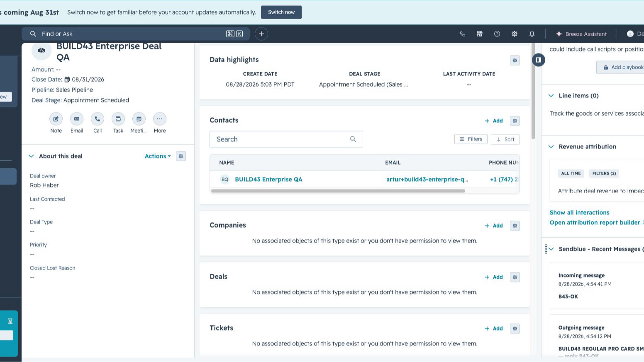This screenshot has width=644, height=362.
Task: Create a Task for the deal
Action: pos(118,119)
